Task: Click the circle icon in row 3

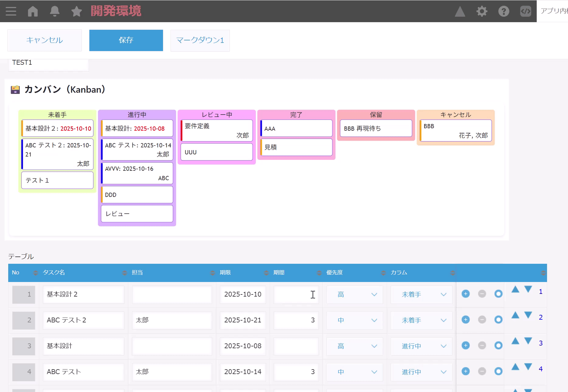Action: point(498,346)
